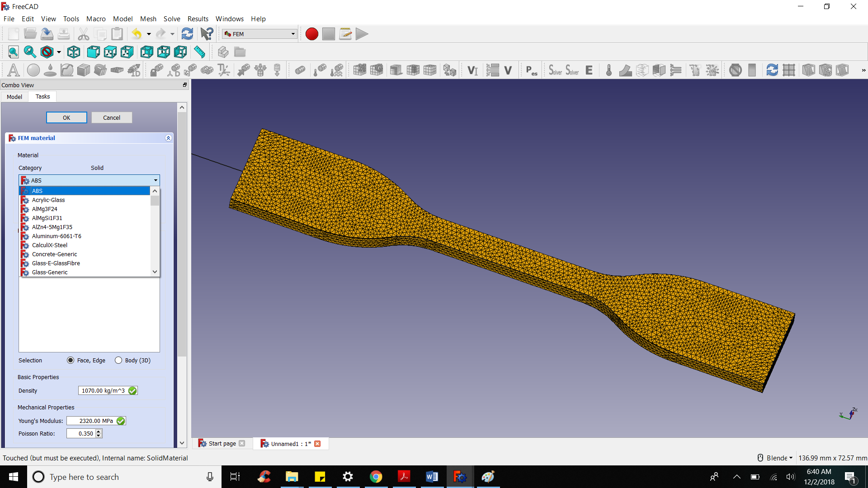Set isometric view with axonometric cube icon
868x488 pixels.
pos(74,52)
